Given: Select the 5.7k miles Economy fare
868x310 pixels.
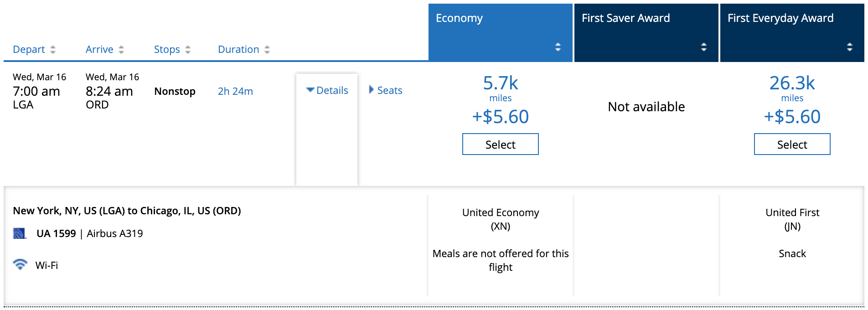Looking at the screenshot, I should [x=500, y=144].
